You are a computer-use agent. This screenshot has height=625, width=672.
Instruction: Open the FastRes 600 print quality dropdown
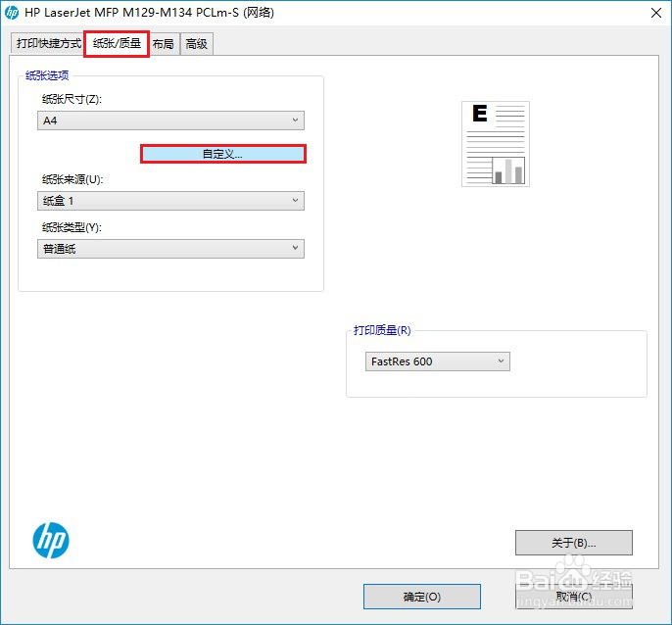click(x=438, y=361)
